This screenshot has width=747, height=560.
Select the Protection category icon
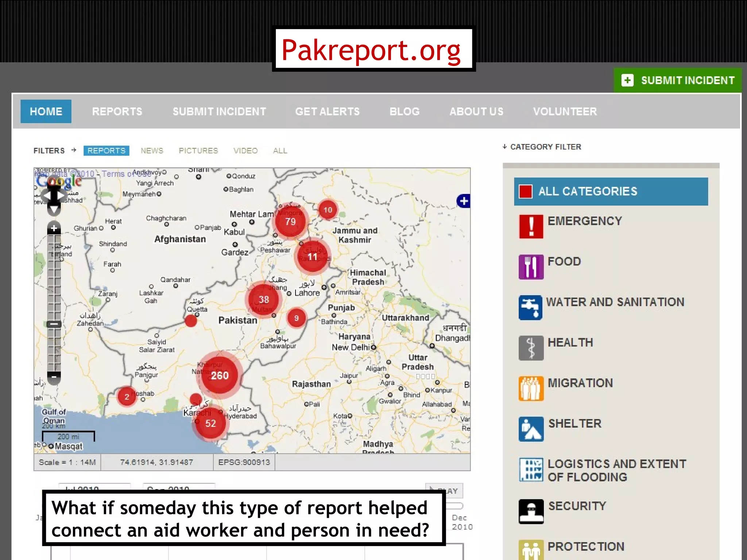point(531,550)
